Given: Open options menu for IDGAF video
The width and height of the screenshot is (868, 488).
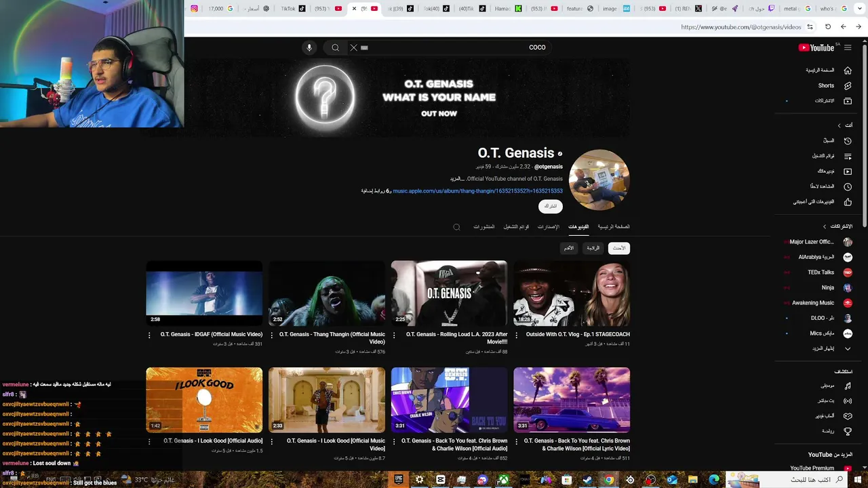Looking at the screenshot, I should [x=150, y=335].
